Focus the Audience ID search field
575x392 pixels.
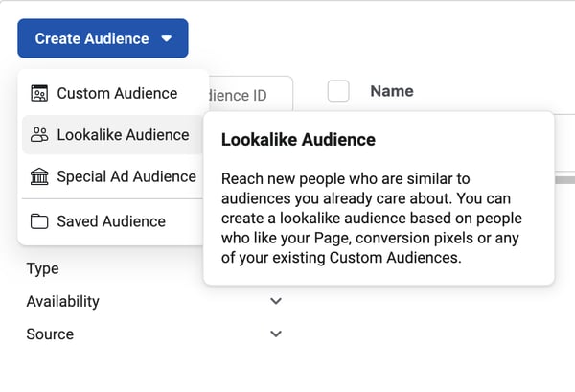tap(249, 95)
